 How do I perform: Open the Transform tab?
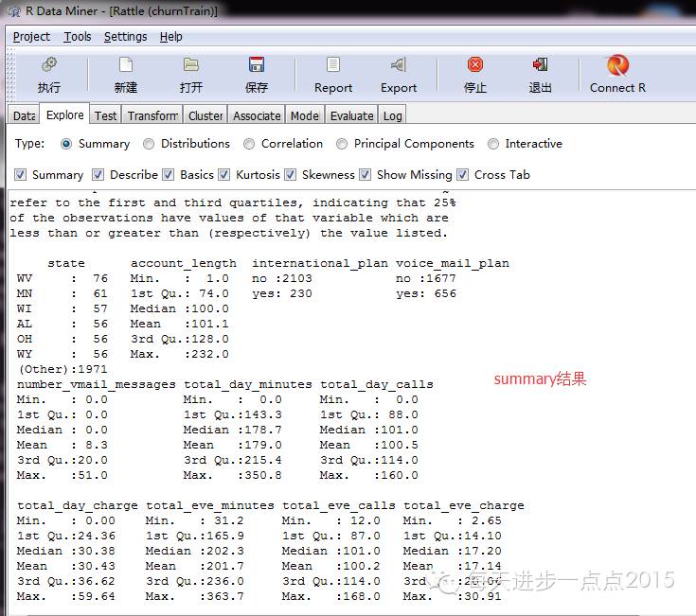[152, 115]
